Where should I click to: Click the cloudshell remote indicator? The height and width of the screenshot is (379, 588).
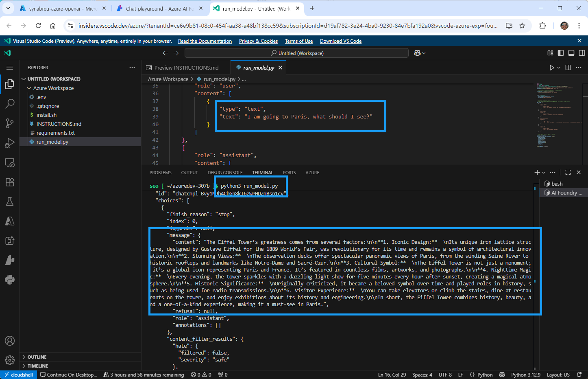click(18, 375)
